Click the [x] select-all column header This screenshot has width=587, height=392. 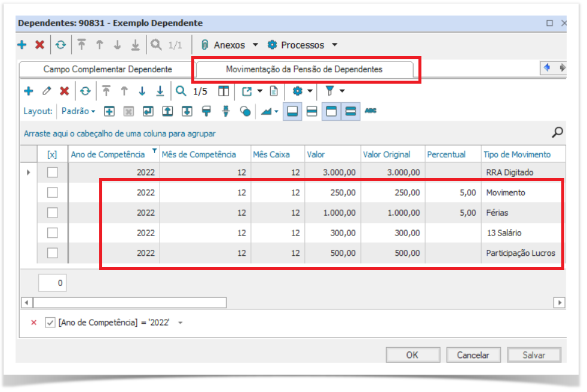point(52,154)
